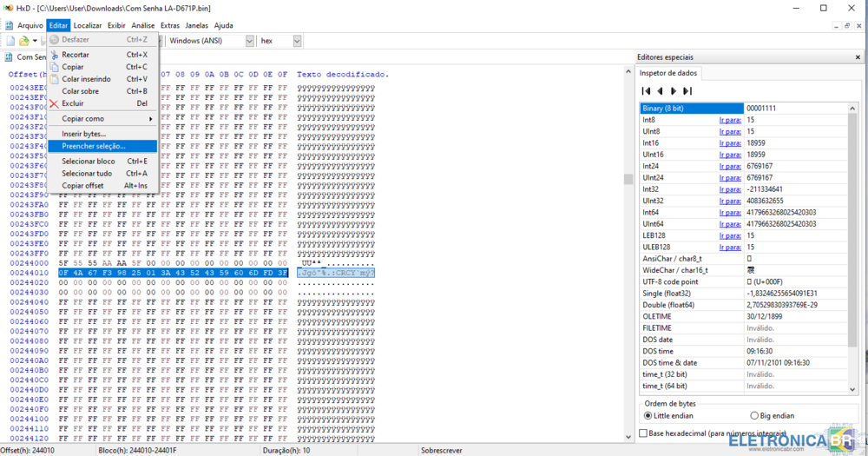Click the Colar inserindo clipboard icon
Screen dimensions: 868x456
(54, 79)
